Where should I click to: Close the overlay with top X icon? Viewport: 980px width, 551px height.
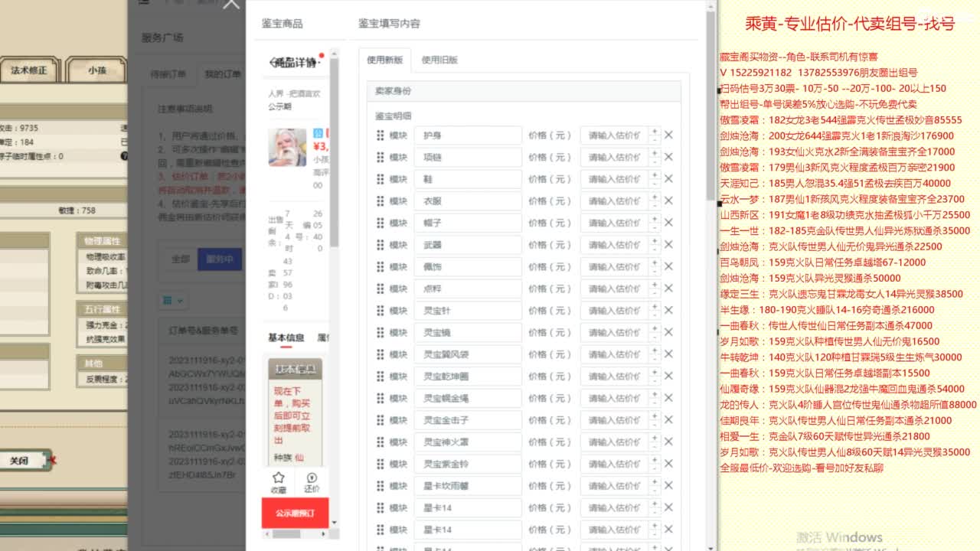point(231,4)
